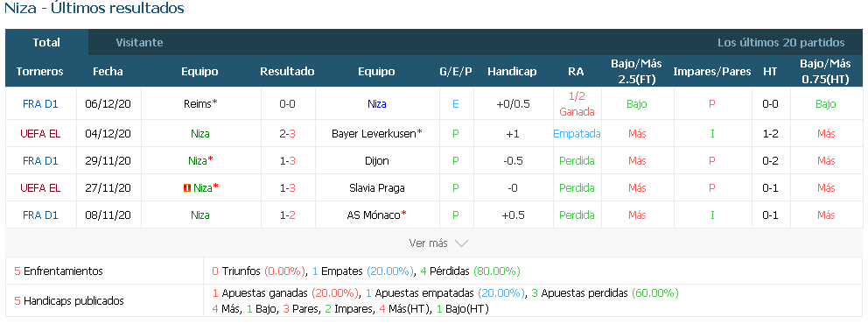Open FRA D1 tournament link dated 06/12/20
Screen dimensions: 868x324
pyautogui.click(x=40, y=103)
